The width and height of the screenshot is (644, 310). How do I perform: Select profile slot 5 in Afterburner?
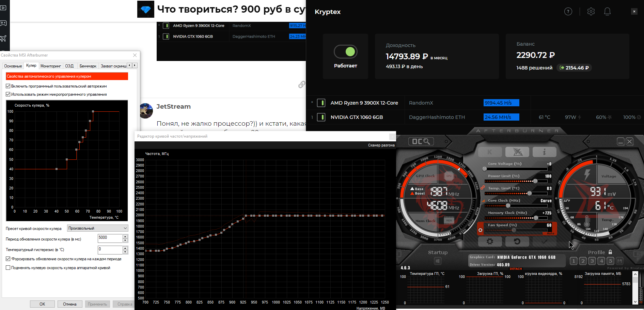(610, 261)
